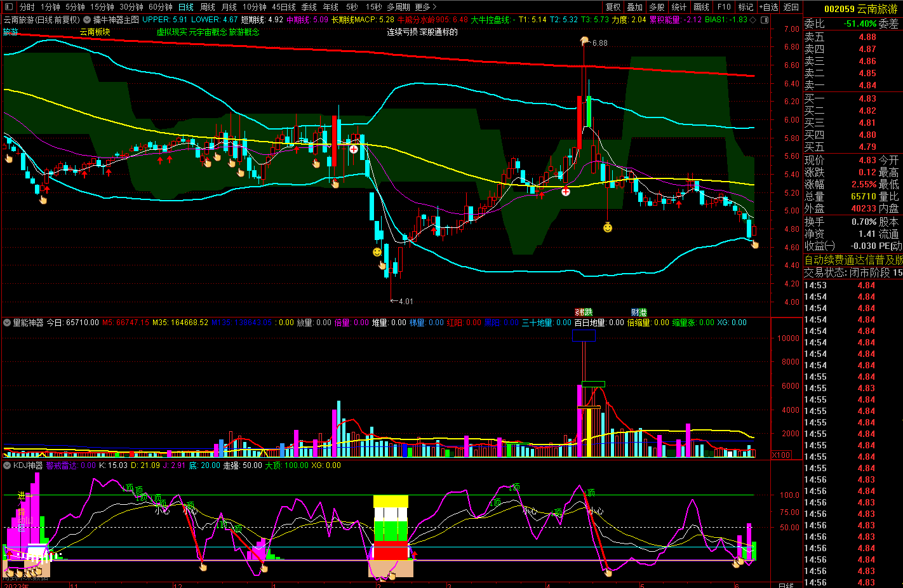Click the panel layout icon at top-left

(x=9, y=7)
